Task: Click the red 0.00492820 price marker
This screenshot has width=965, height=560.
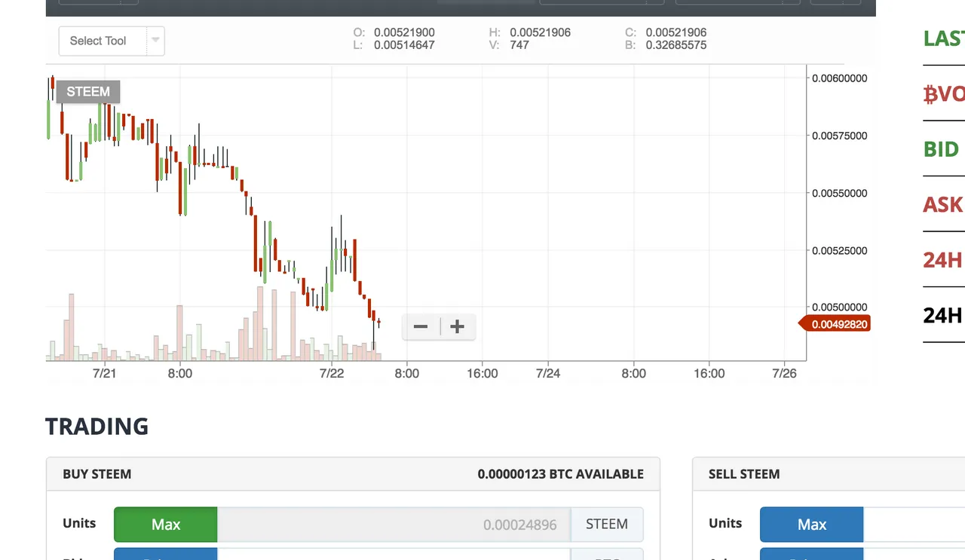Action: [835, 324]
